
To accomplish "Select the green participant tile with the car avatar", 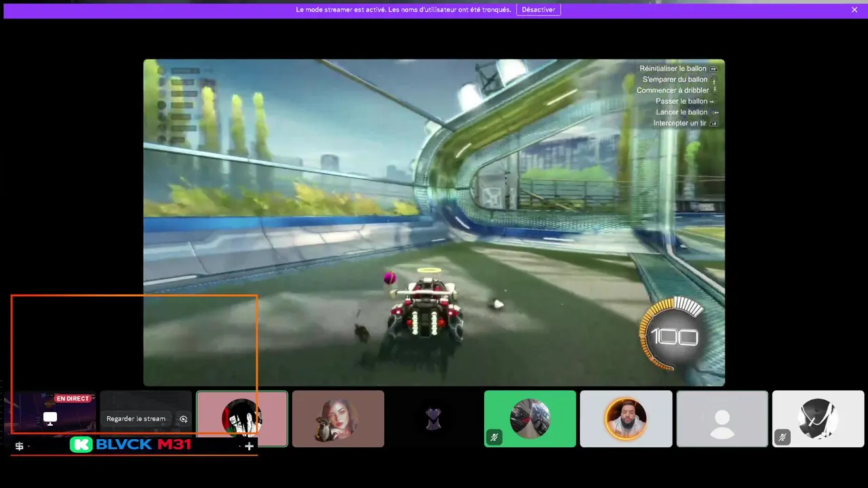I will (x=530, y=419).
